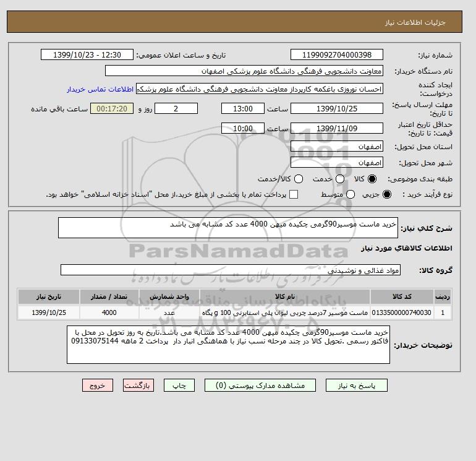
Task: Click the response deadline date 1399/10/25 field
Action: pyautogui.click(x=337, y=108)
